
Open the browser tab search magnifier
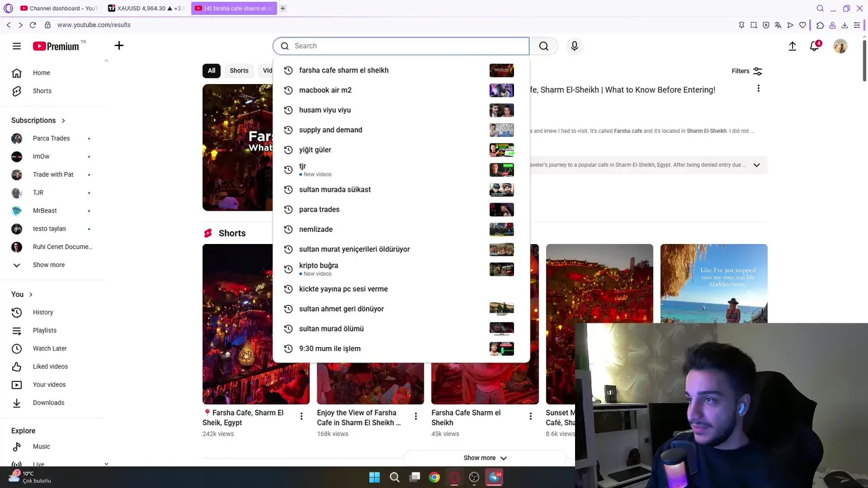(820, 8)
